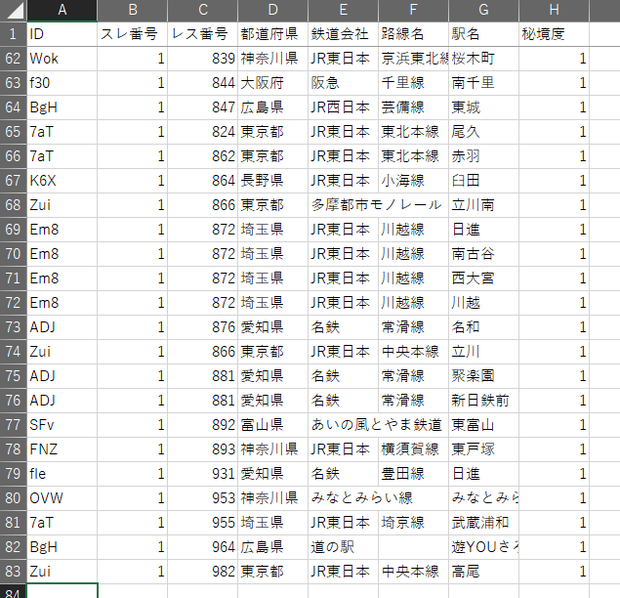Select row 83 header
Image resolution: width=620 pixels, height=598 pixels.
13,571
